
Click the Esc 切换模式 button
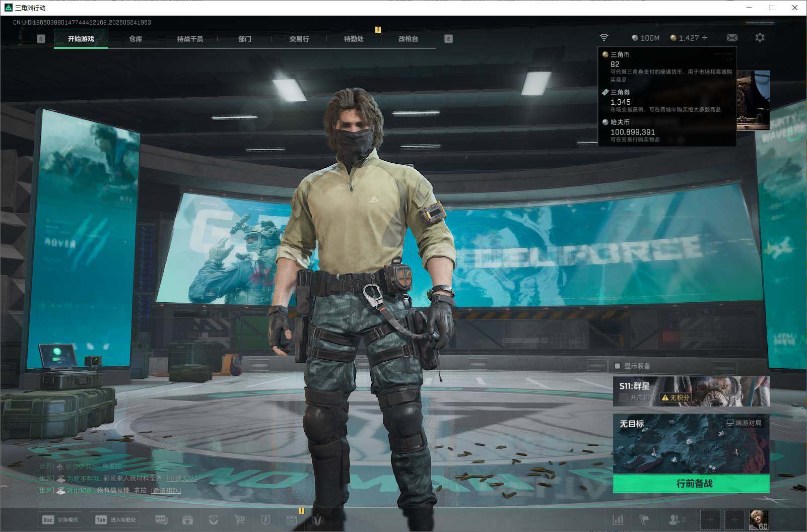(60, 519)
